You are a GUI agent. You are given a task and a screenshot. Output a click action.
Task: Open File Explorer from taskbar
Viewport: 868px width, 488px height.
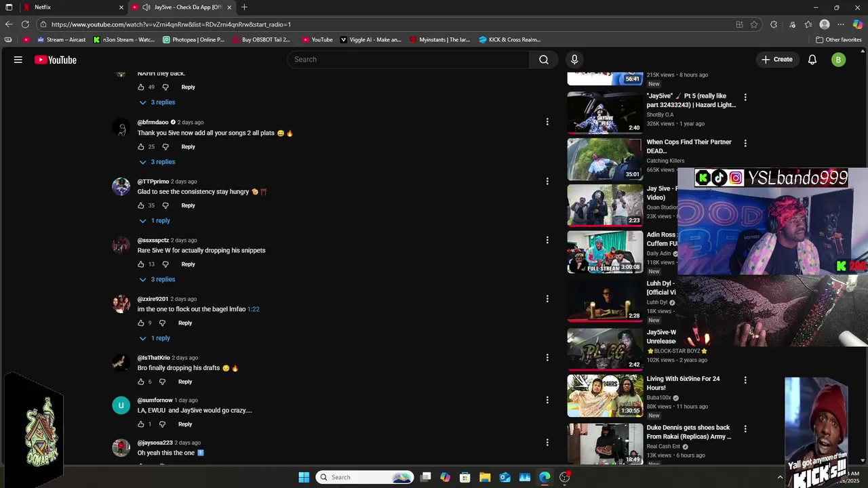485,477
